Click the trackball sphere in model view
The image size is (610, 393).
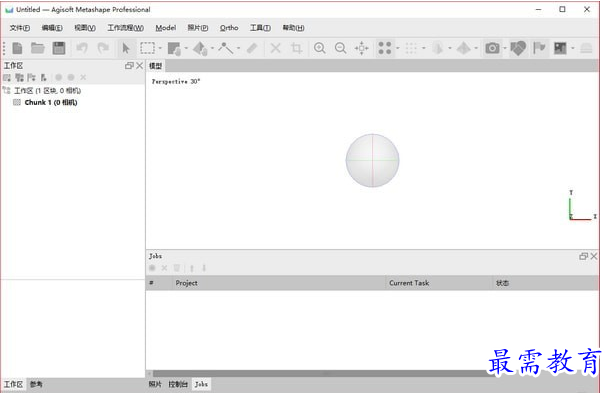click(x=372, y=160)
